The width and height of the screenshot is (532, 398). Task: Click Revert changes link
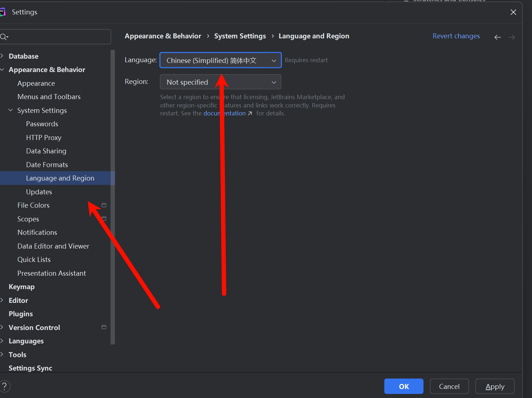tap(456, 36)
